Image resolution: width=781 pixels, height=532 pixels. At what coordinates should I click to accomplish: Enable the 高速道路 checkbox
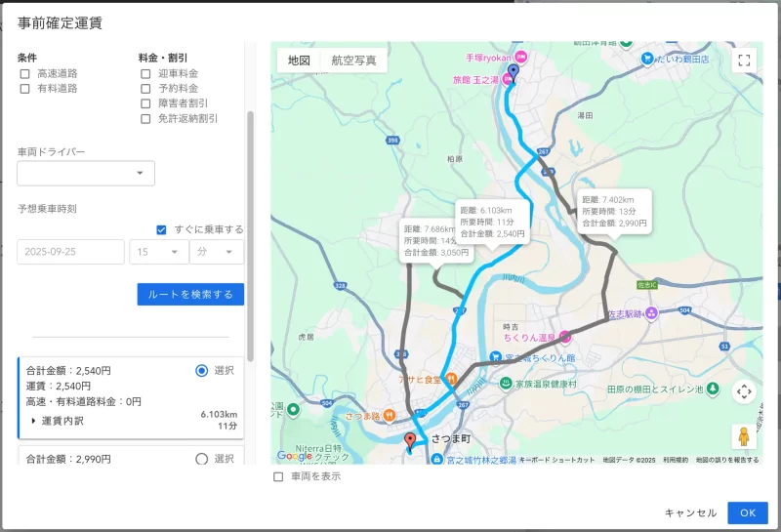pyautogui.click(x=24, y=73)
